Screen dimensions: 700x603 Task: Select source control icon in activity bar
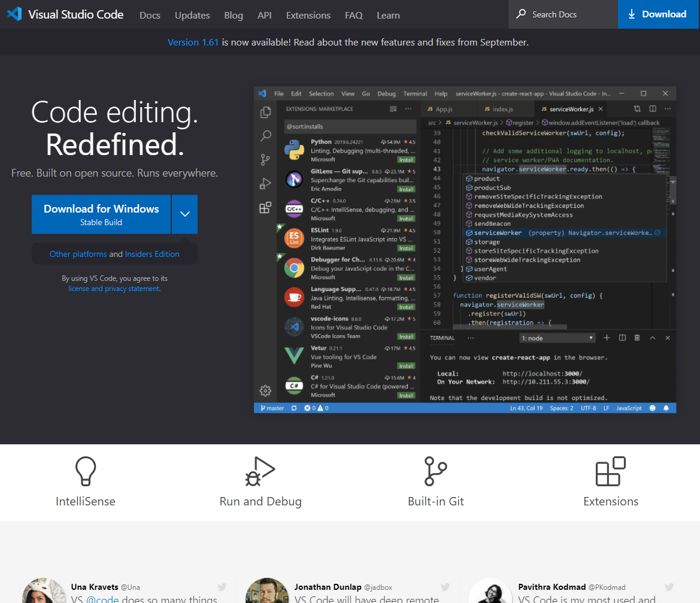tap(266, 159)
